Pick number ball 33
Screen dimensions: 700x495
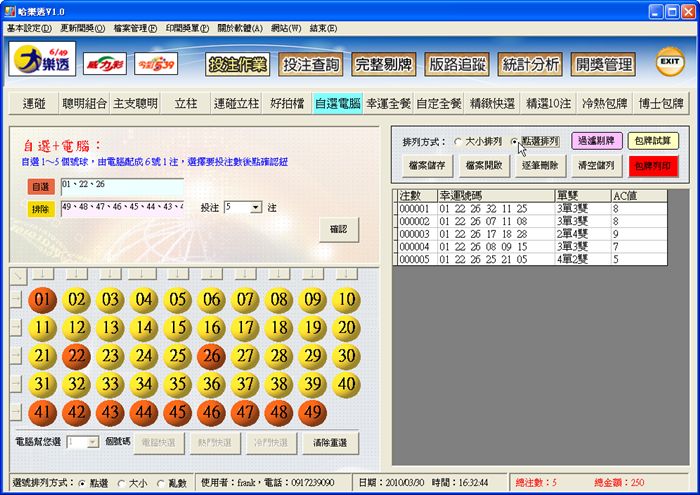tap(109, 383)
